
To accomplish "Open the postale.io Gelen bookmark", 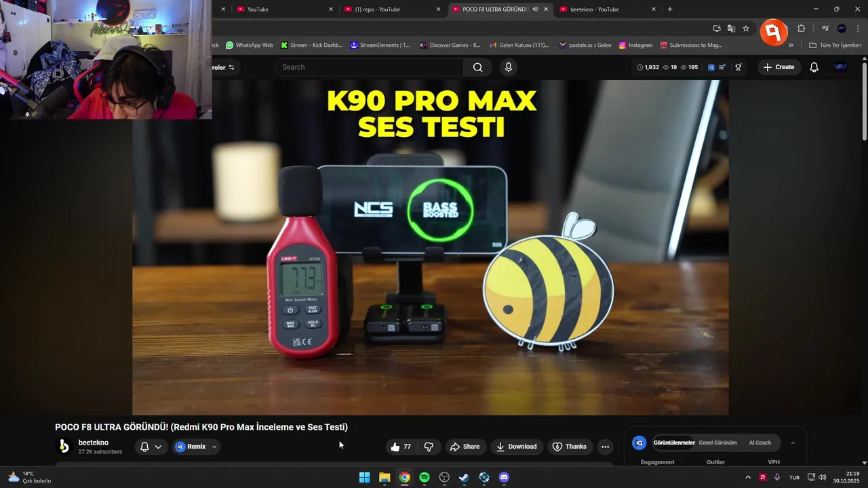I will tap(585, 45).
